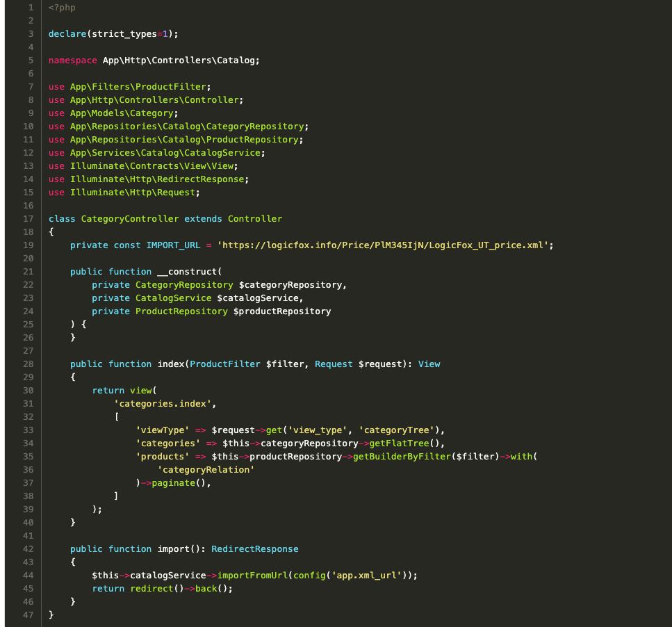
Task: Click line number 1 in the gutter
Action: pos(31,8)
